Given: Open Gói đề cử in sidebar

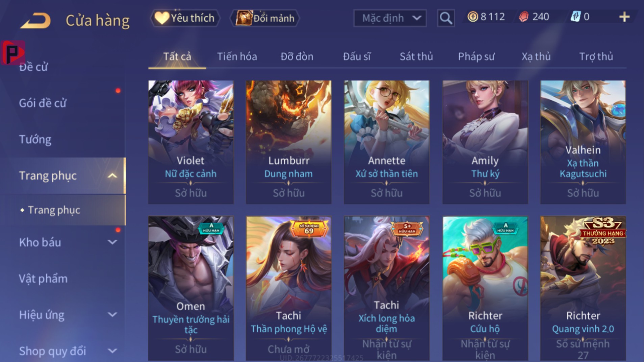Looking at the screenshot, I should 43,103.
